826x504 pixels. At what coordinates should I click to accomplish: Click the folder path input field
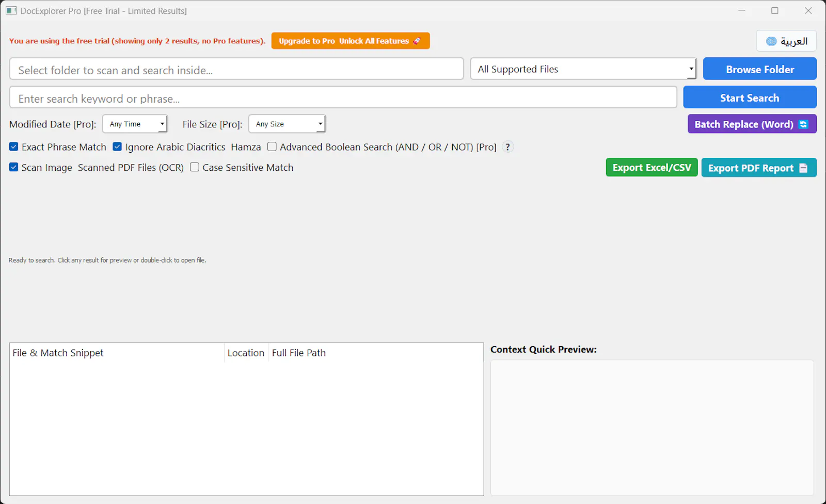[x=236, y=69]
